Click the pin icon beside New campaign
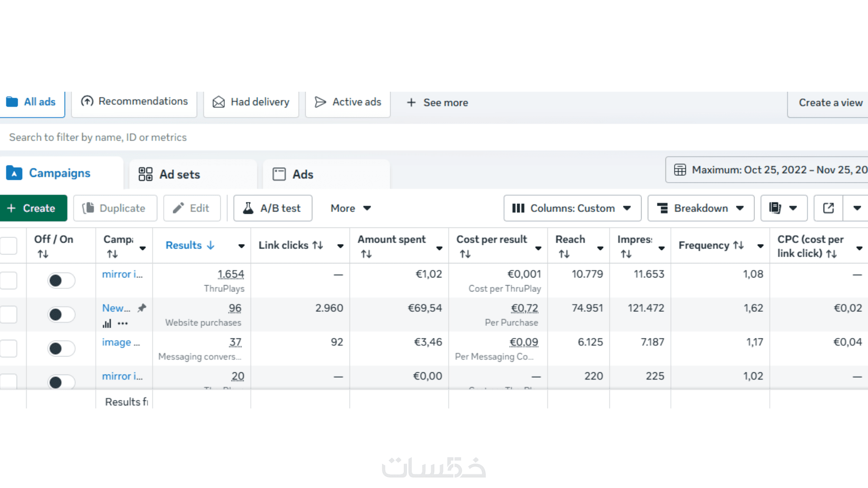Viewport: 868px width, 488px height. pos(142,308)
